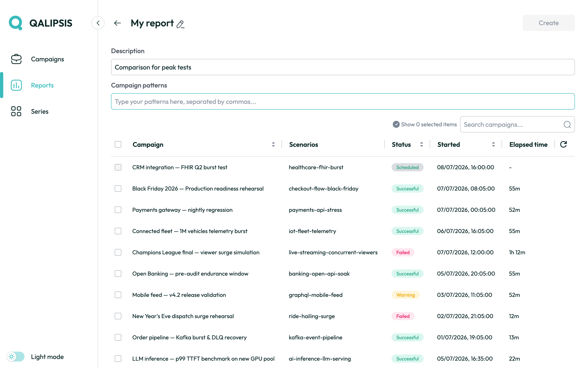Click the QALIPSIS logo icon

pos(16,23)
